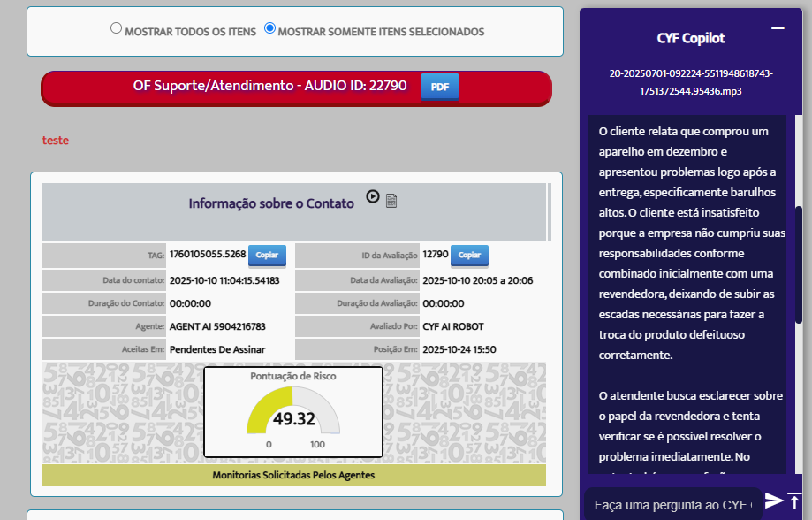Image resolution: width=812 pixels, height=520 pixels.
Task: Minimize the CYF Copilot panel
Action: click(x=778, y=29)
